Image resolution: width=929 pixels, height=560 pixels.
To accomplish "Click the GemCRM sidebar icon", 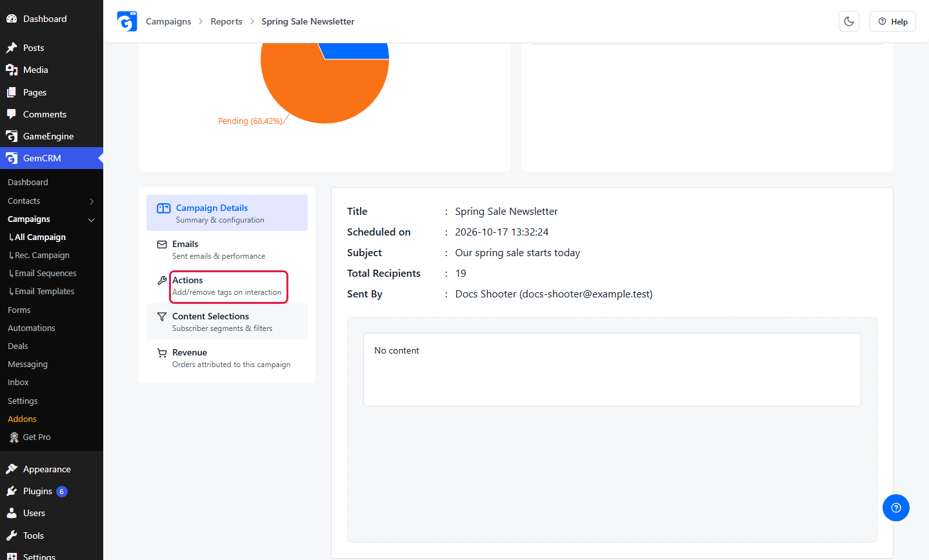I will [x=12, y=158].
